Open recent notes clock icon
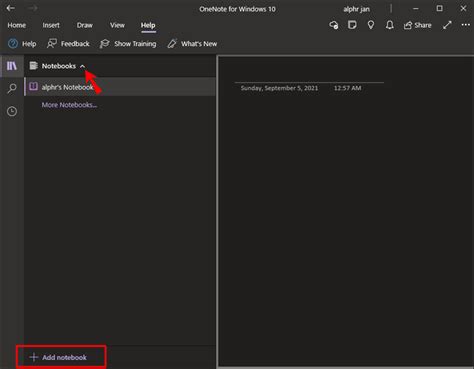 12,111
